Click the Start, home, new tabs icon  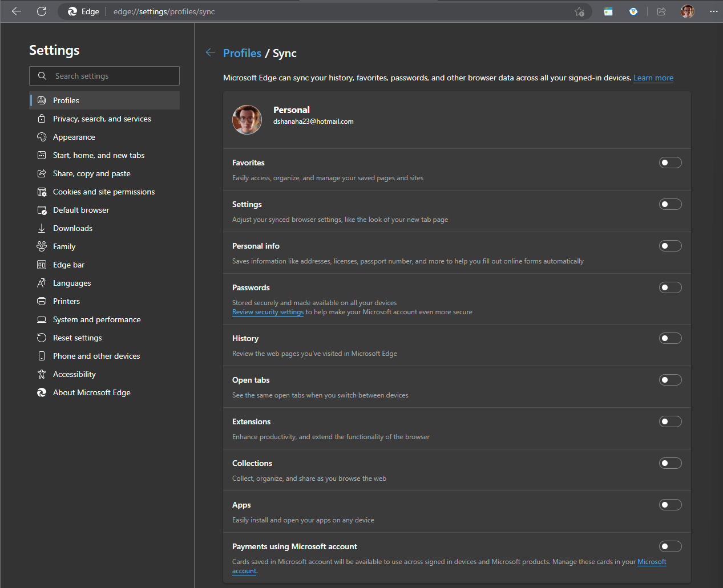click(x=42, y=155)
